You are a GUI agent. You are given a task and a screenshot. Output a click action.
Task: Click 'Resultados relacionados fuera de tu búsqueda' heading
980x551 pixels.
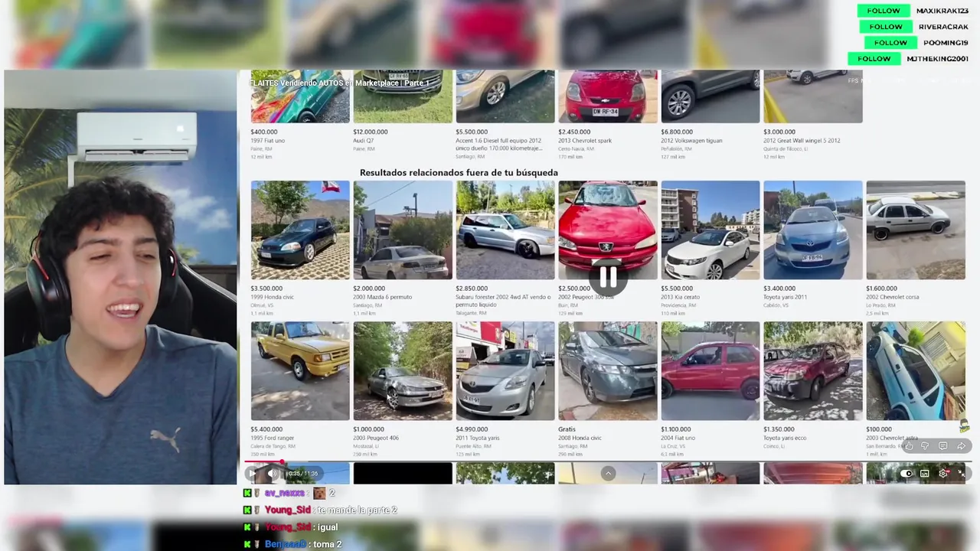pyautogui.click(x=459, y=173)
